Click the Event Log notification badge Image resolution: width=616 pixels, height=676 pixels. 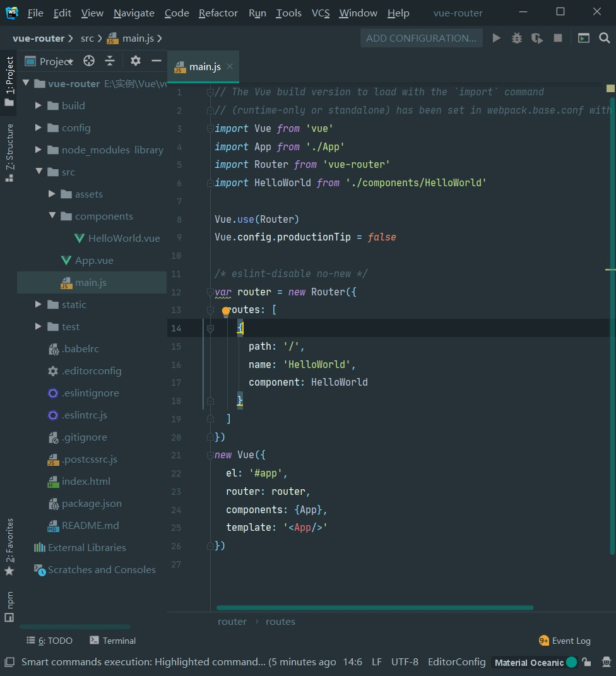[543, 641]
